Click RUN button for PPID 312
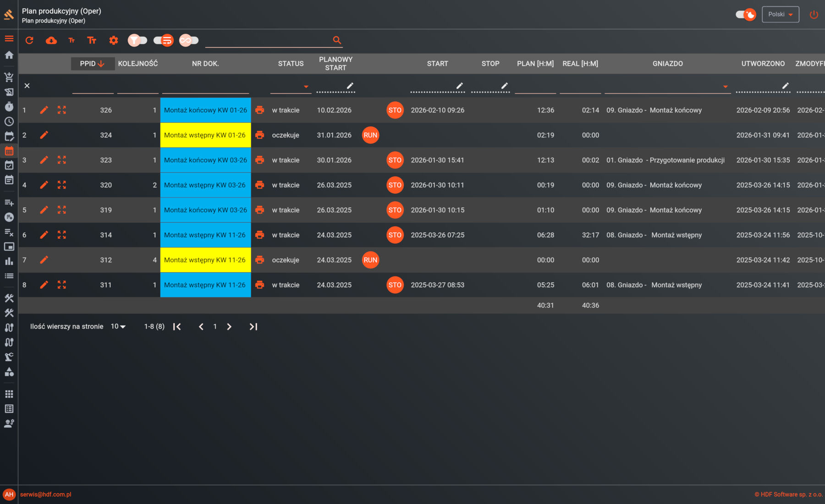This screenshot has width=825, height=504. 370,260
